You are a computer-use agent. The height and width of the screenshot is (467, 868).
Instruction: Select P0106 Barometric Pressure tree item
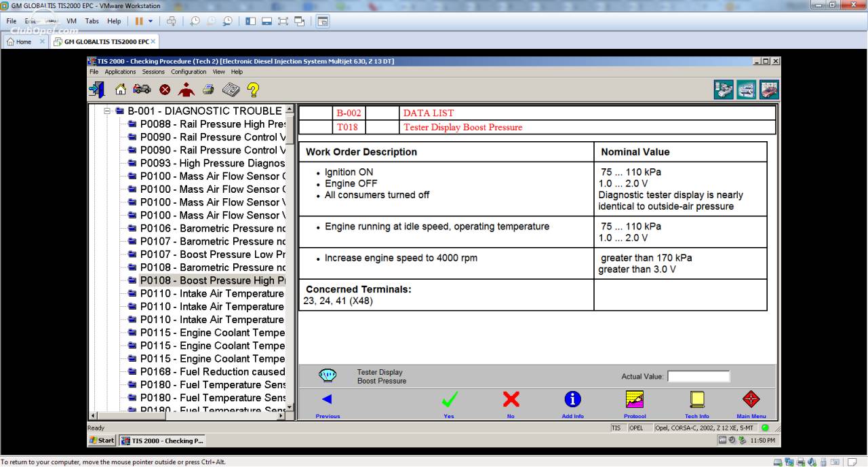[212, 228]
